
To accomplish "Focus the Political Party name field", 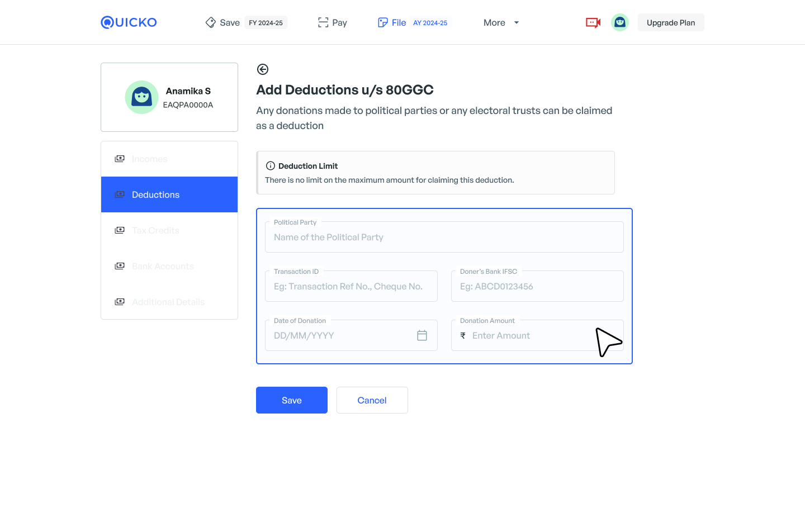I will pyautogui.click(x=444, y=237).
